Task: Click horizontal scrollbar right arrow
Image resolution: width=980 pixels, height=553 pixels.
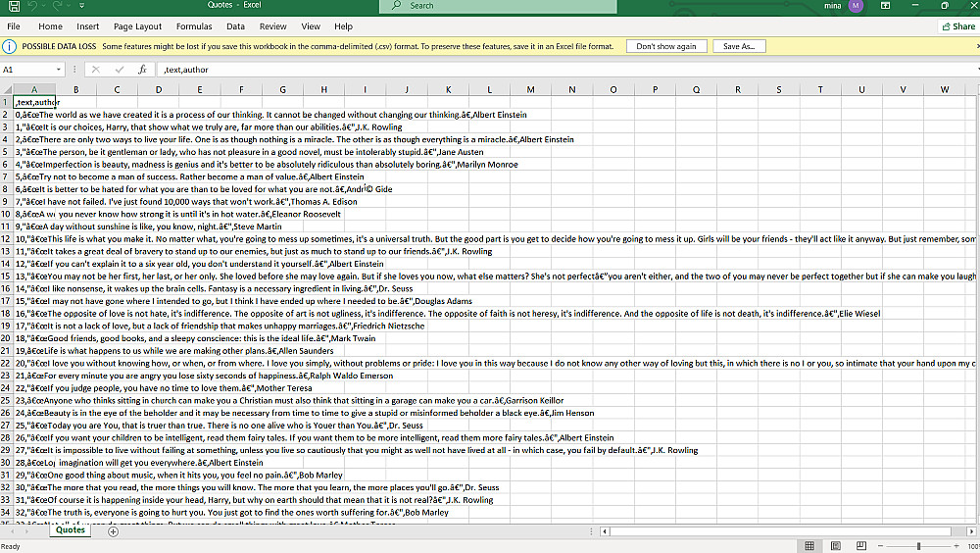Action: 971,531
